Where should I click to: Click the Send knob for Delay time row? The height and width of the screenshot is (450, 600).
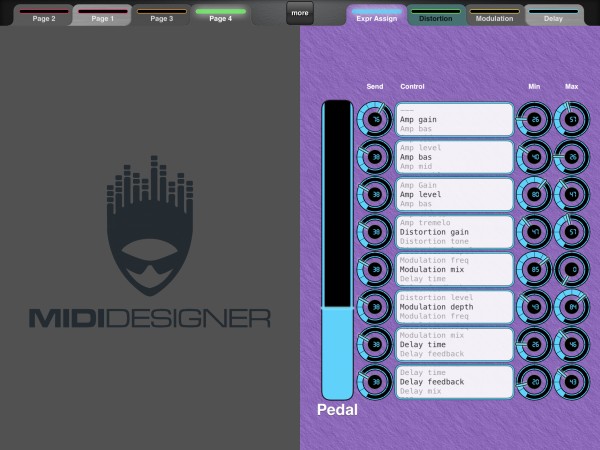(375, 344)
